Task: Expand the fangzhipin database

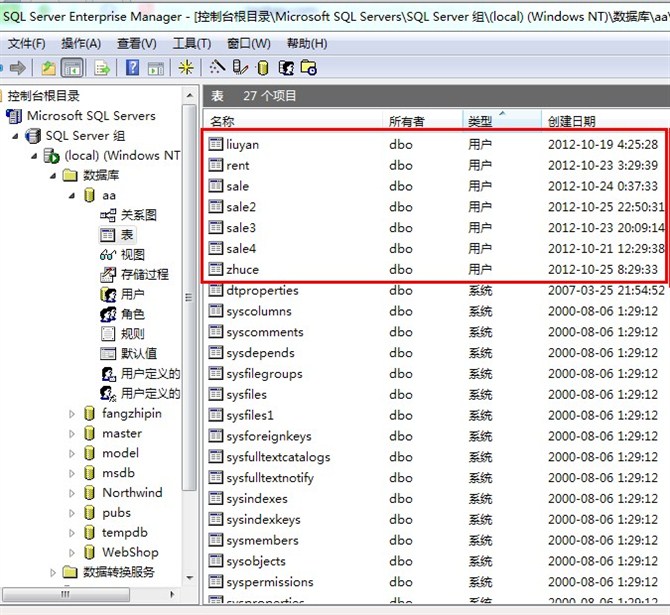Action: 72,414
